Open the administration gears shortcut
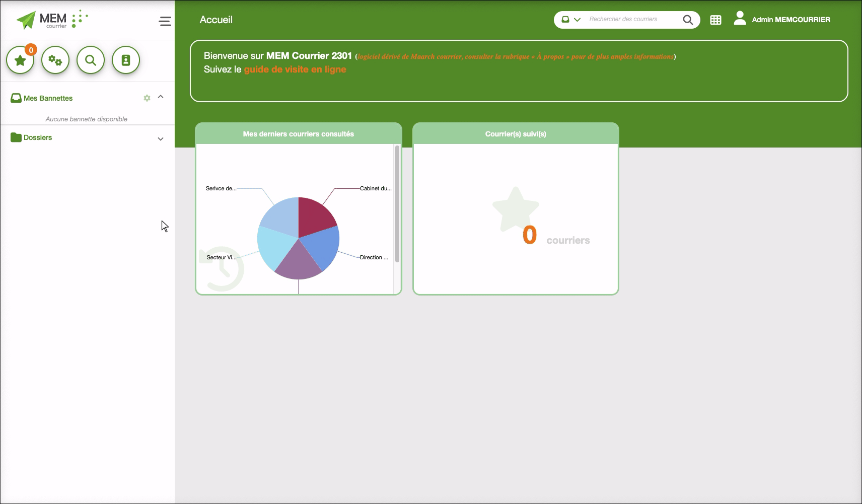Image resolution: width=862 pixels, height=504 pixels. click(x=55, y=60)
